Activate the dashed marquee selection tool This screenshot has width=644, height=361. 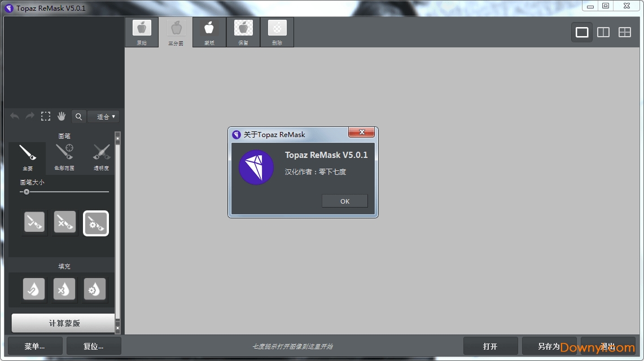(x=46, y=117)
